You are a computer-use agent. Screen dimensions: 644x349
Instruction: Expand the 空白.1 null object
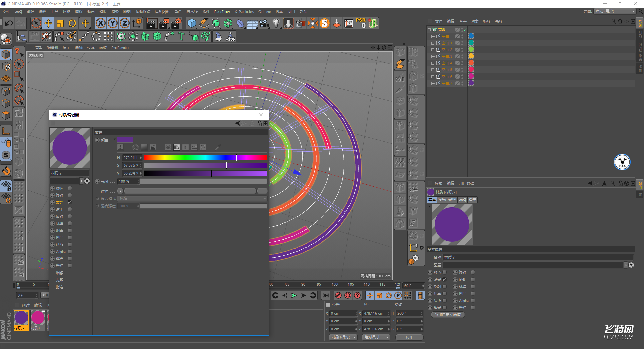(433, 43)
